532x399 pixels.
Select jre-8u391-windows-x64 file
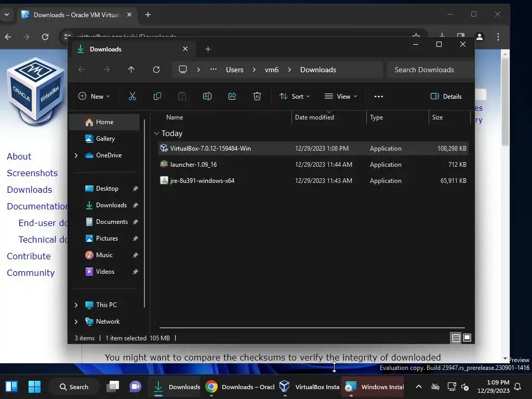(313, 181)
